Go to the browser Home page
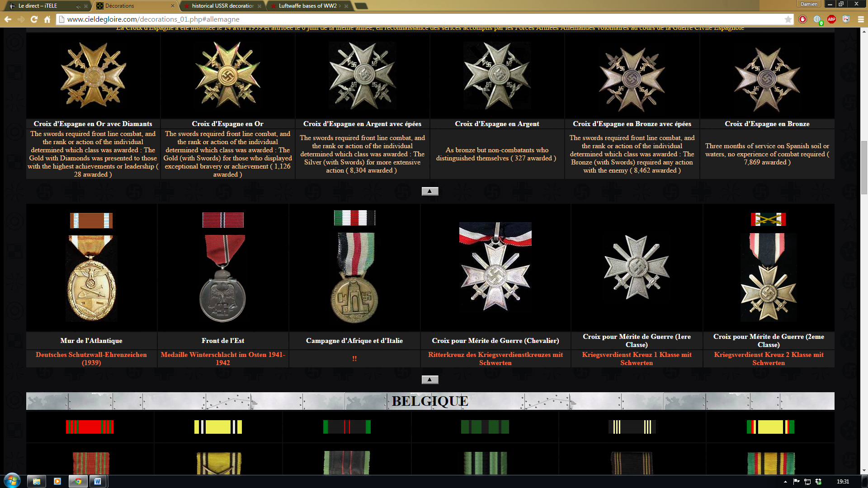 pyautogui.click(x=47, y=19)
